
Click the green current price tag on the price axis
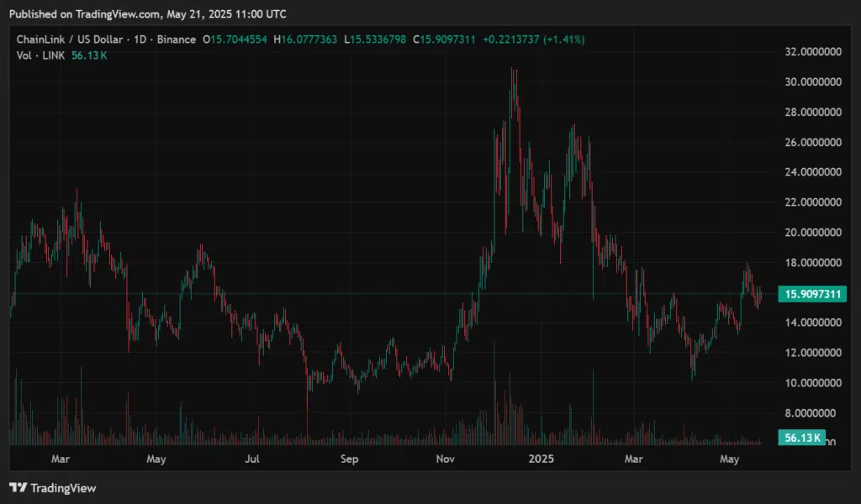click(x=813, y=294)
